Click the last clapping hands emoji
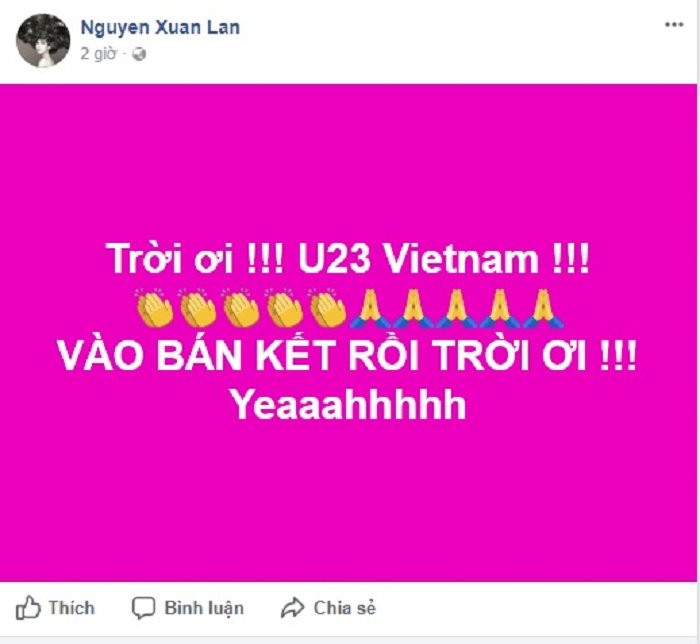Screen dimensions: 700x644 [327, 308]
